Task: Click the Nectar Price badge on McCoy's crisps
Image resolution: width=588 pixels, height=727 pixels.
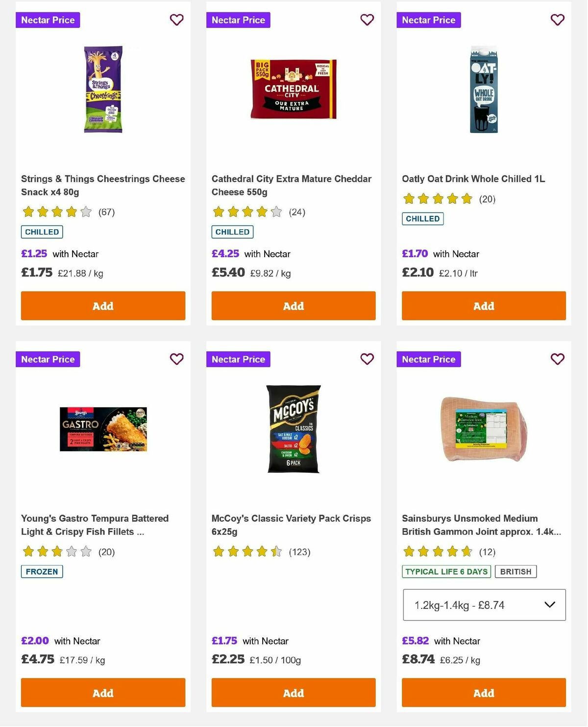Action: point(238,359)
